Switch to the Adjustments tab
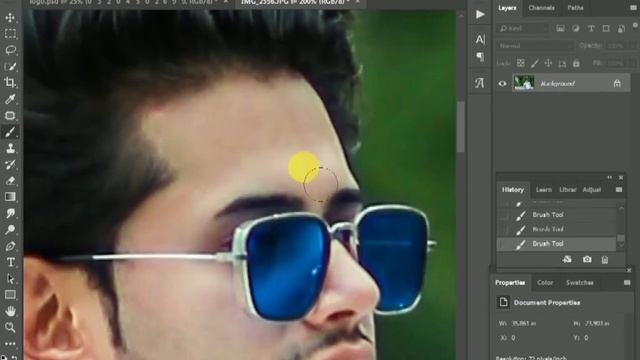The image size is (640, 360). click(591, 190)
